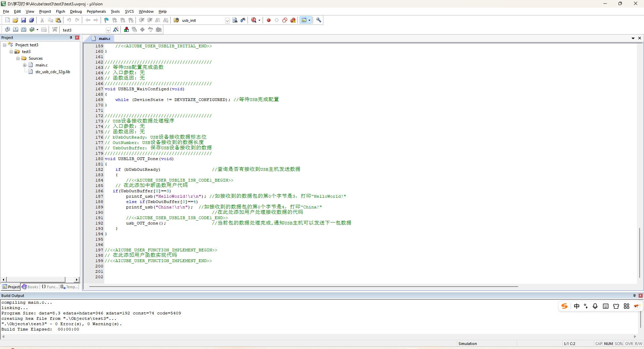This screenshot has width=644, height=349.
Task: Close the Project panel
Action: pyautogui.click(x=77, y=38)
